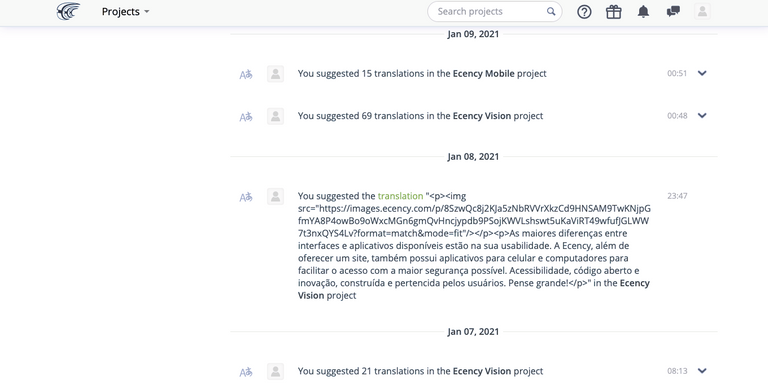Open the green translation link
Image resolution: width=768 pixels, height=385 pixels.
point(400,196)
